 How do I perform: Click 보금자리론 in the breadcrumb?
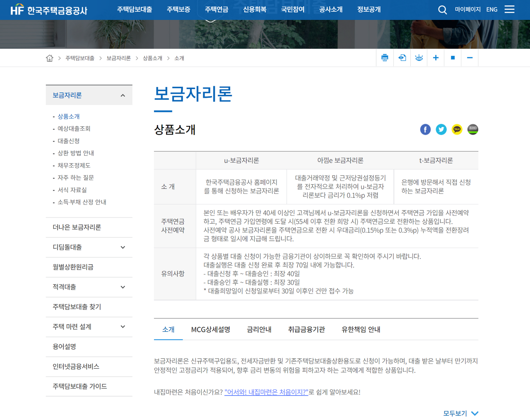(118, 58)
